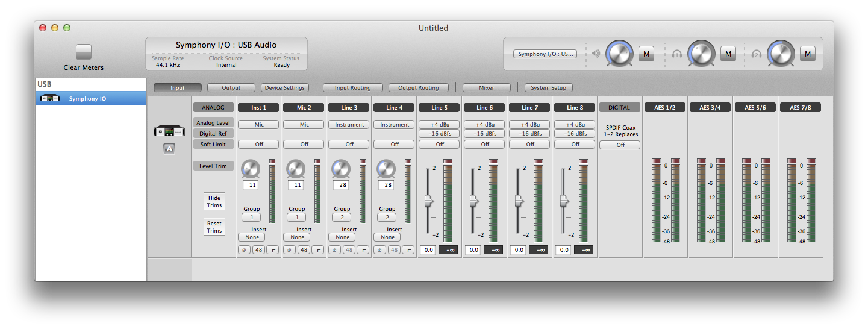Toggle Soft Limit Off on Mic 2

(304, 145)
